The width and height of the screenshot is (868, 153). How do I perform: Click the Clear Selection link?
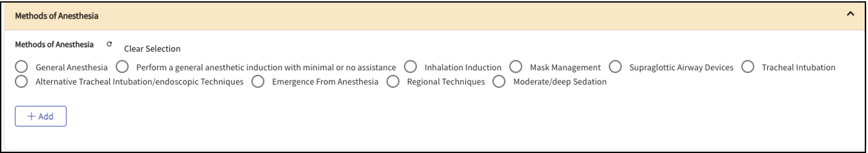(152, 49)
